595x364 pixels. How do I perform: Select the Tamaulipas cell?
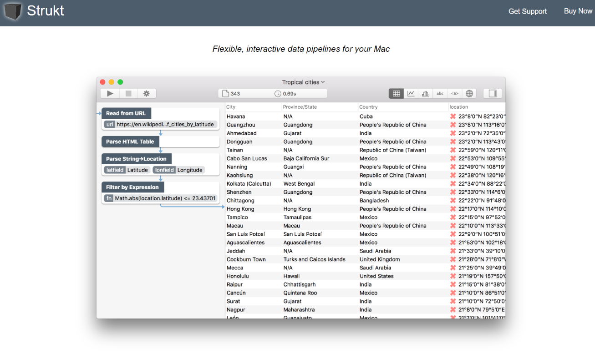pyautogui.click(x=297, y=217)
